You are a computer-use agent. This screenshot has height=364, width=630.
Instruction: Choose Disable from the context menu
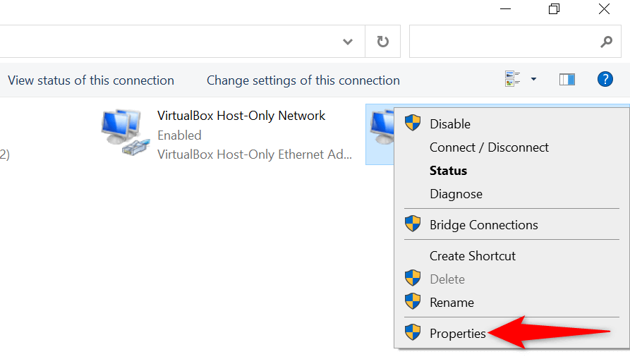point(450,124)
